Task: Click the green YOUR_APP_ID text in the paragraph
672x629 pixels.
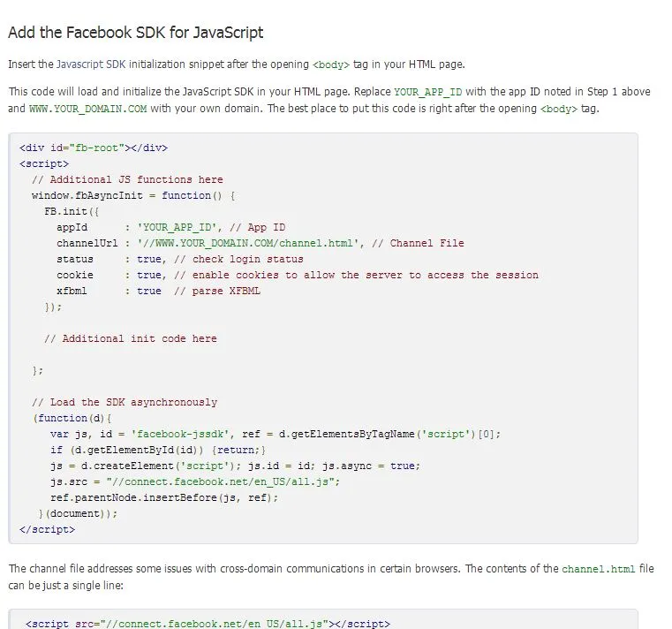Action: click(x=427, y=92)
